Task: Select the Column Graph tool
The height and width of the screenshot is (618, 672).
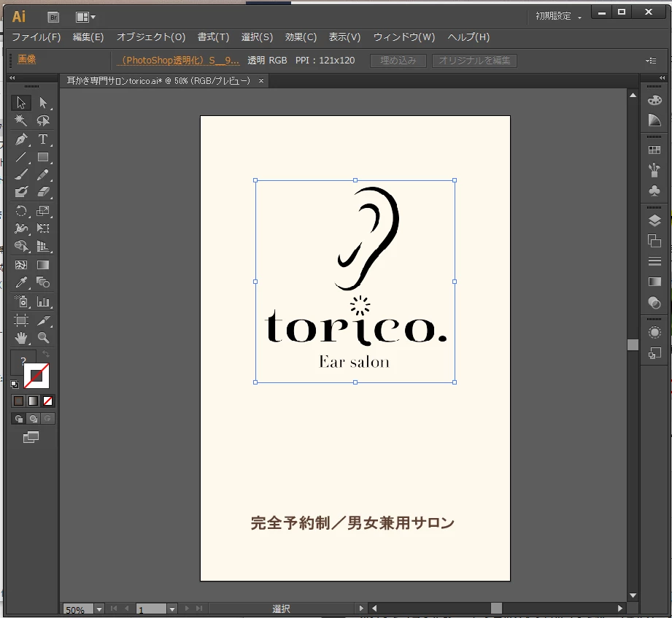Action: click(x=43, y=302)
